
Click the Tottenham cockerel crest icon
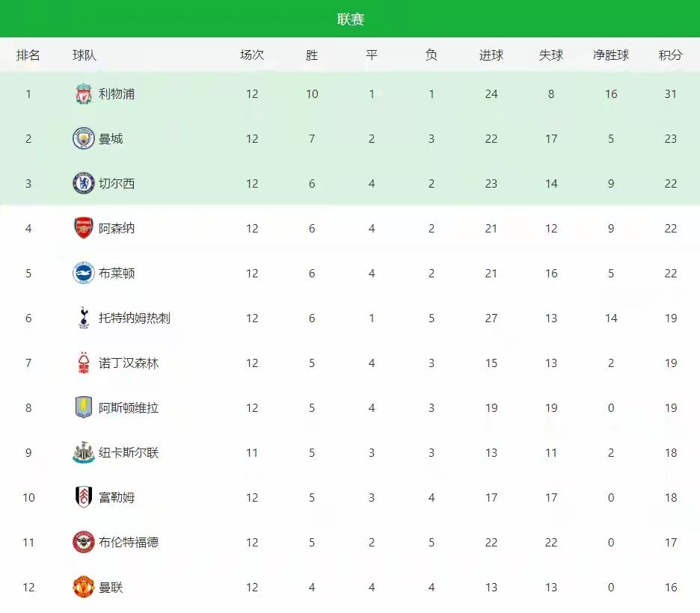point(83,318)
